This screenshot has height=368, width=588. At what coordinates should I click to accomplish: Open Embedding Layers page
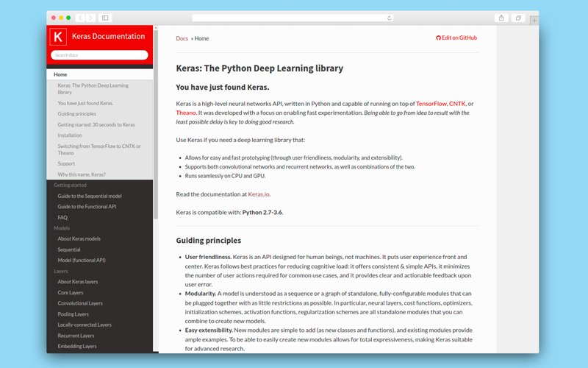[77, 346]
